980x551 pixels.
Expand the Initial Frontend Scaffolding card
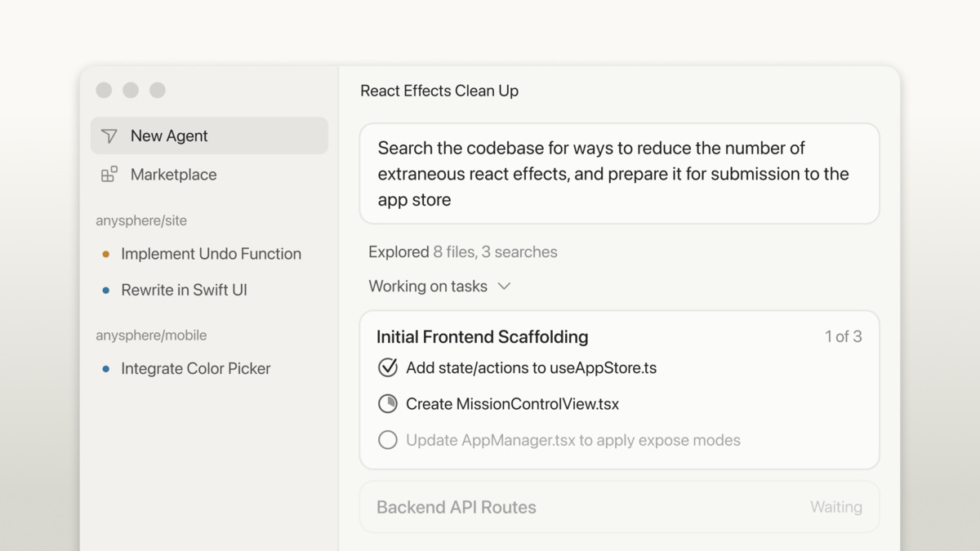coord(482,336)
